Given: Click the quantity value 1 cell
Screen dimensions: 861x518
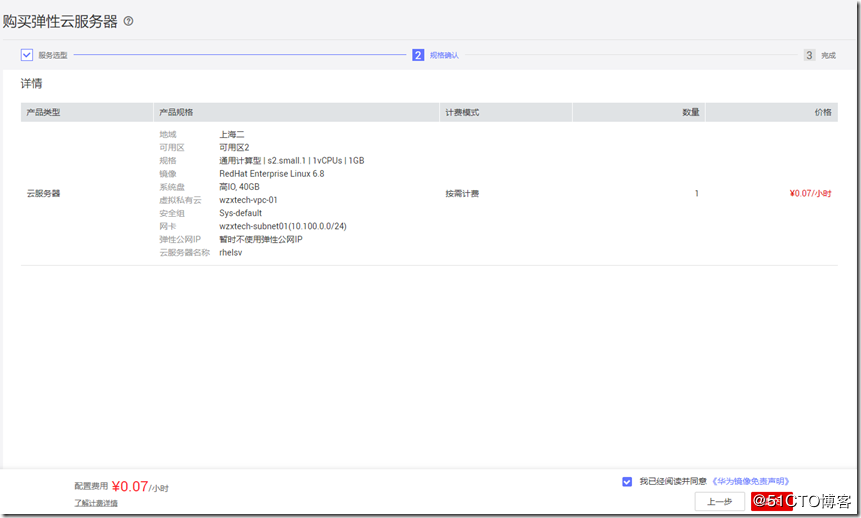Looking at the screenshot, I should point(697,193).
